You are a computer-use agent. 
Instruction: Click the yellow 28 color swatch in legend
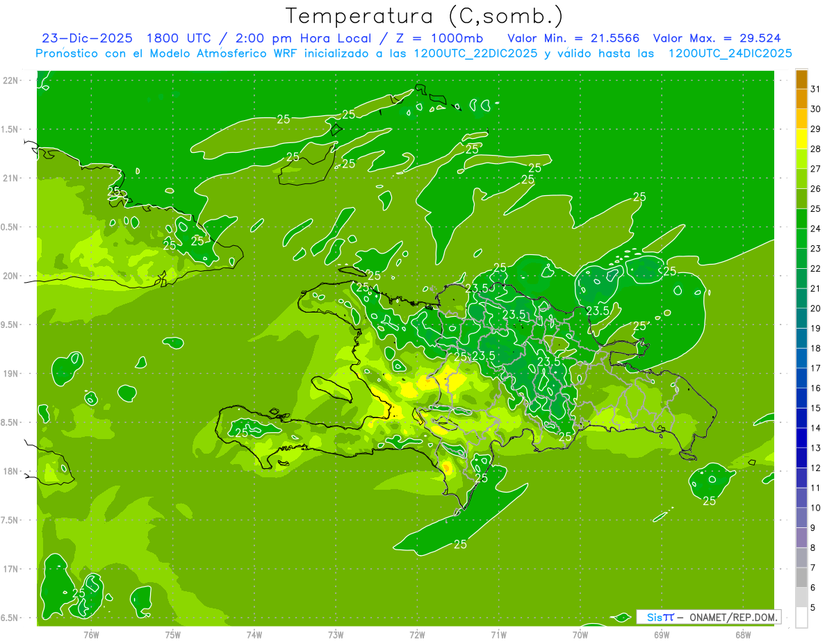point(801,139)
